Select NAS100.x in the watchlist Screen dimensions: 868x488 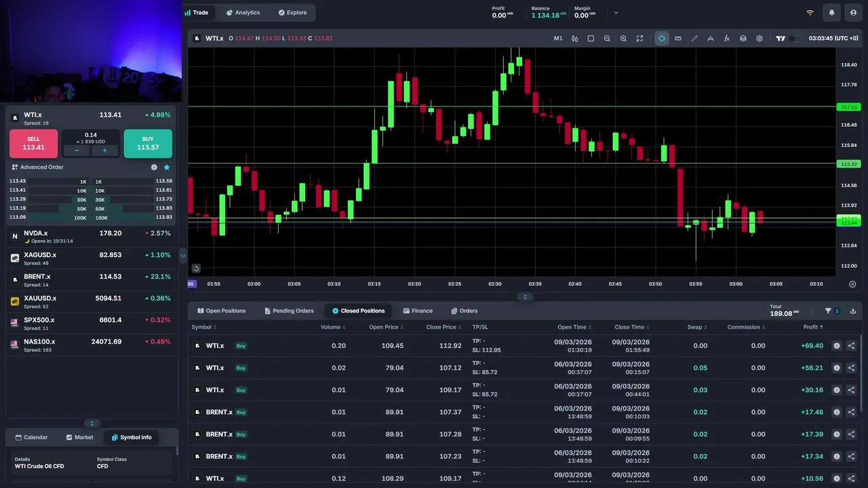pos(91,345)
